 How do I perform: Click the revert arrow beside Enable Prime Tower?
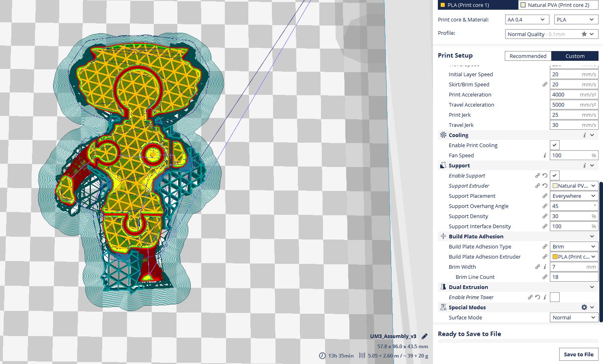538,297
